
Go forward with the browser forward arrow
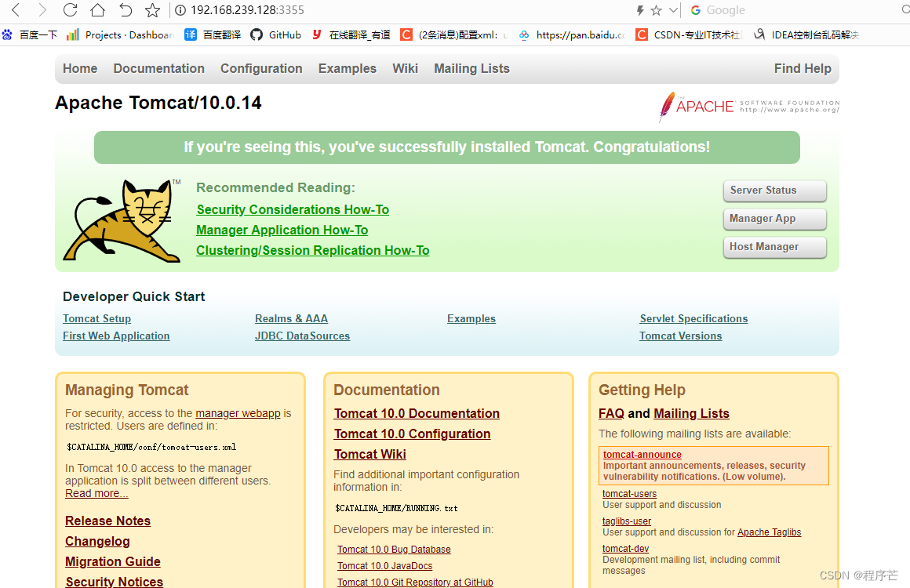(42, 10)
